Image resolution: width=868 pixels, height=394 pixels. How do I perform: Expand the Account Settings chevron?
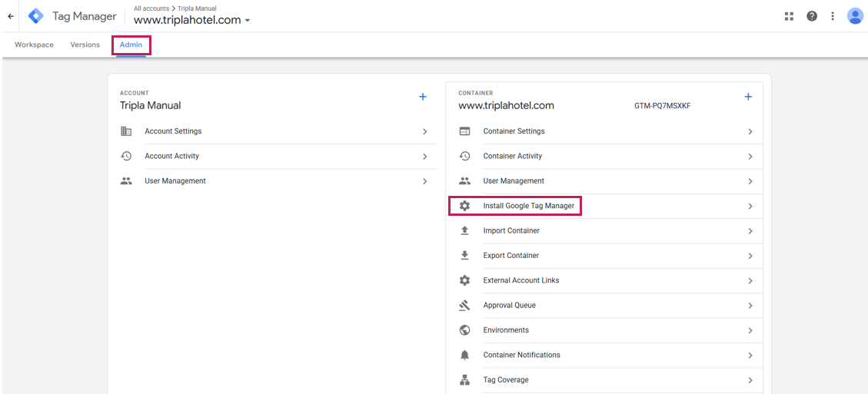click(x=424, y=132)
